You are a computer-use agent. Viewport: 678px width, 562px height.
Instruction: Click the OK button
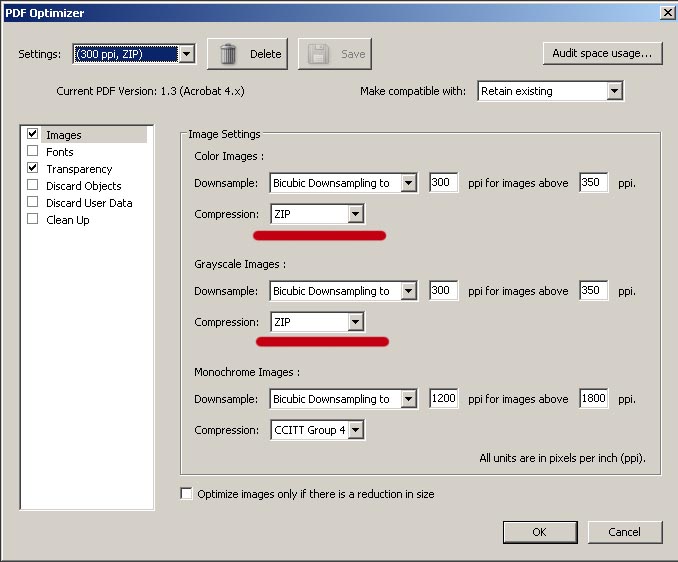click(540, 532)
